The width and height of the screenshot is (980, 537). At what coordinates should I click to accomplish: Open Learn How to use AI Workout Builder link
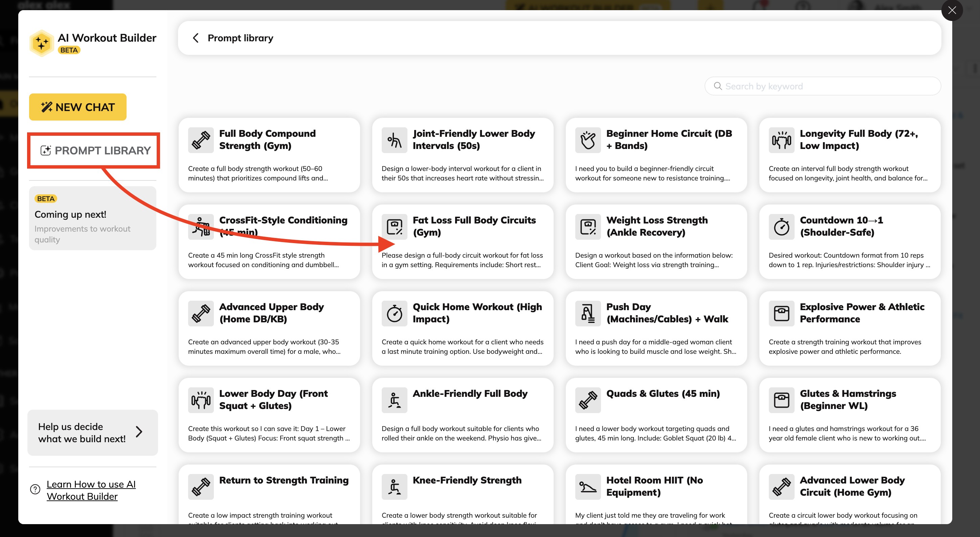(x=91, y=490)
